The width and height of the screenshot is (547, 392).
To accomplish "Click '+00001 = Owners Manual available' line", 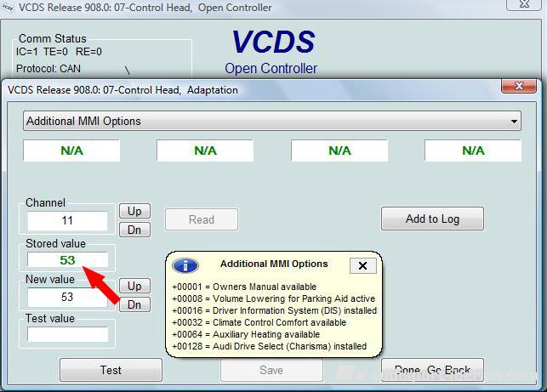I will [x=244, y=287].
